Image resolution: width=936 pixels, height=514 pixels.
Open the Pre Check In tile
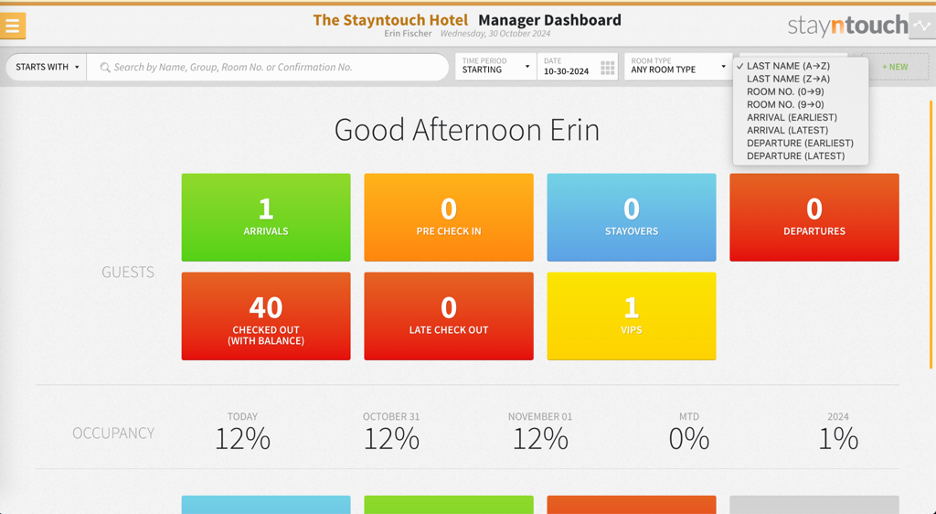449,217
